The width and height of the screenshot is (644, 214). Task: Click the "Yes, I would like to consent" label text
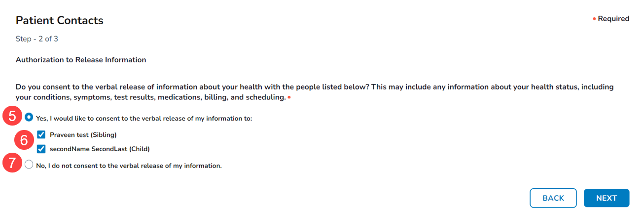(x=144, y=119)
